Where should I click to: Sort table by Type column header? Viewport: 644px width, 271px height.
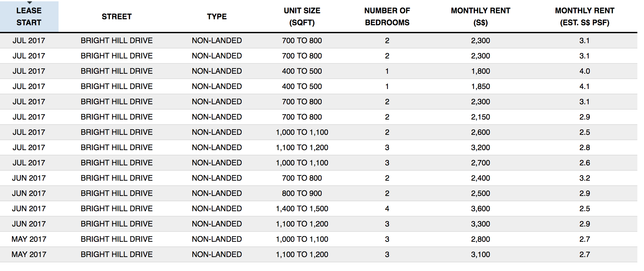tap(217, 17)
